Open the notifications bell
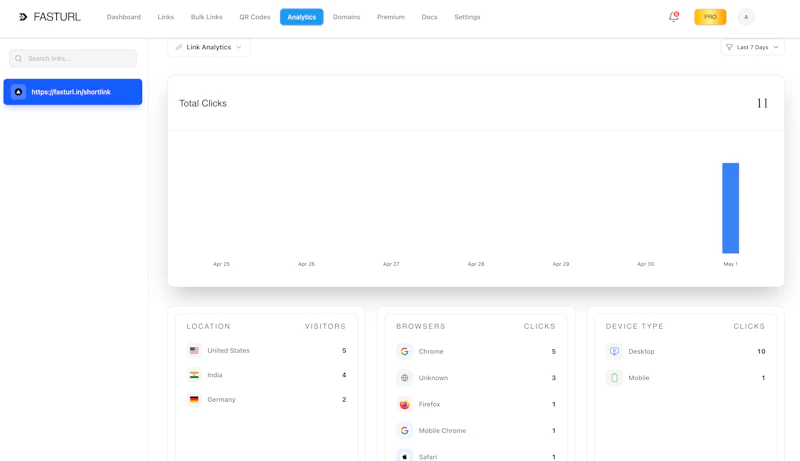 click(673, 17)
